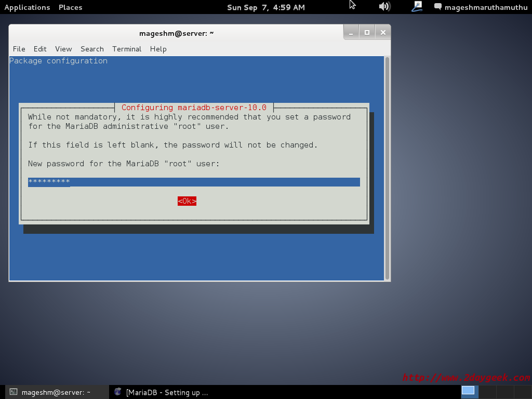Open the Search menu in terminal

coord(92,49)
